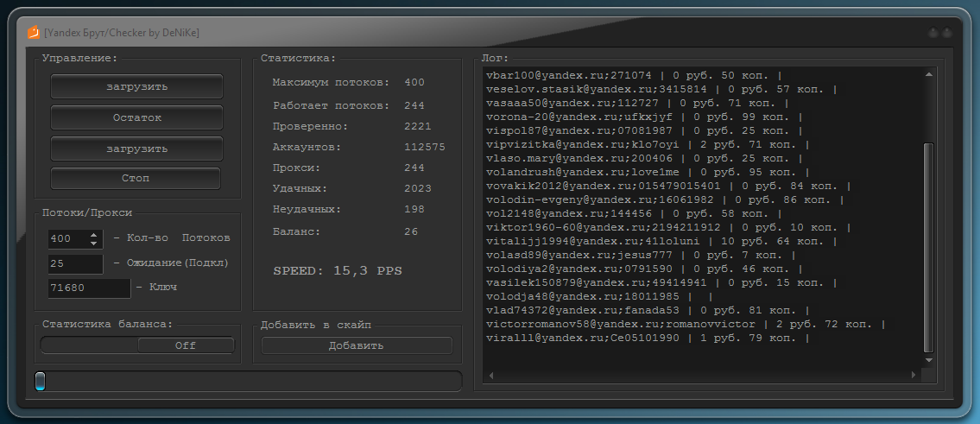
Task: Click the Добавить в скайп label
Action: tap(316, 326)
